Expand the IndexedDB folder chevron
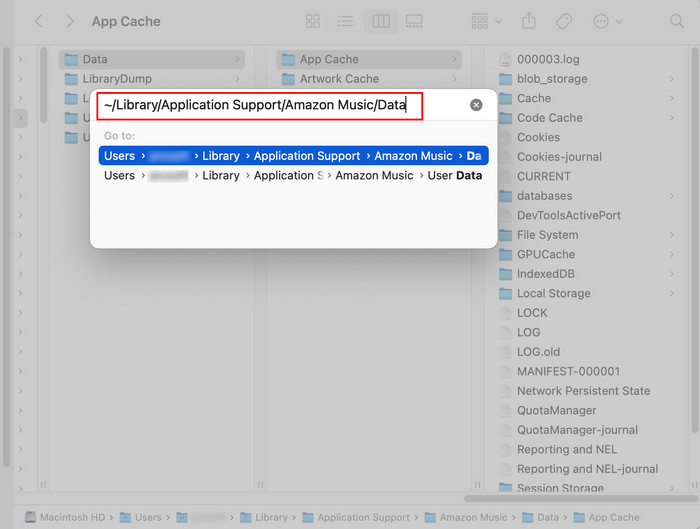 tap(671, 274)
